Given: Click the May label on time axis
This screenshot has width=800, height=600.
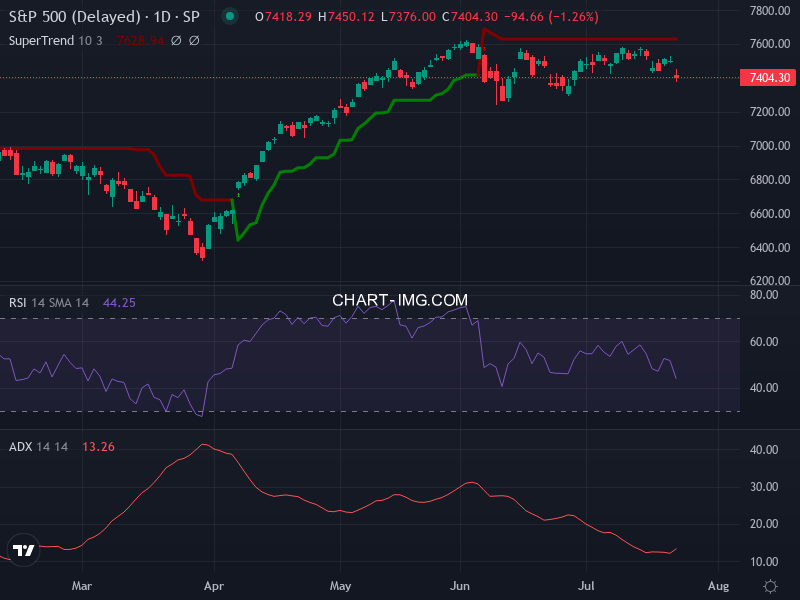Looking at the screenshot, I should point(340,586).
